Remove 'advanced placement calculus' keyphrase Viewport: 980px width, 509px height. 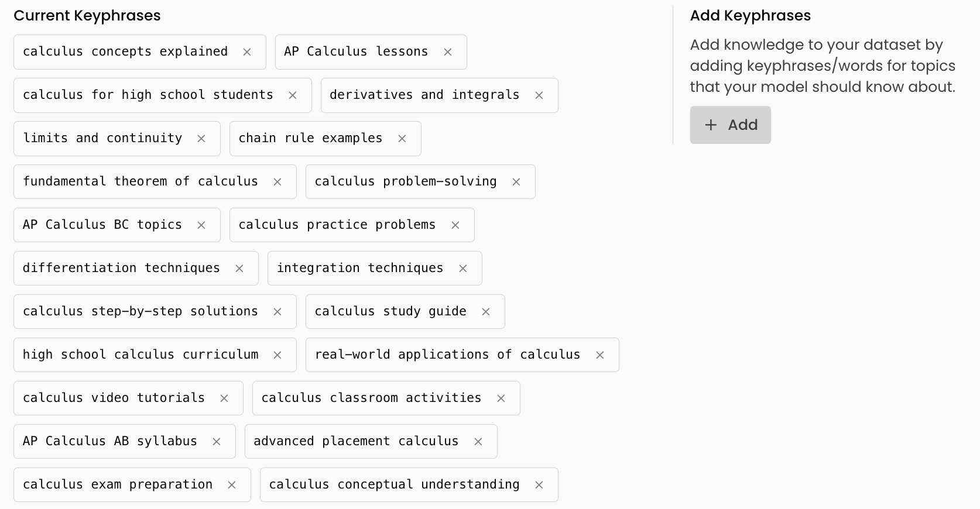478,442
